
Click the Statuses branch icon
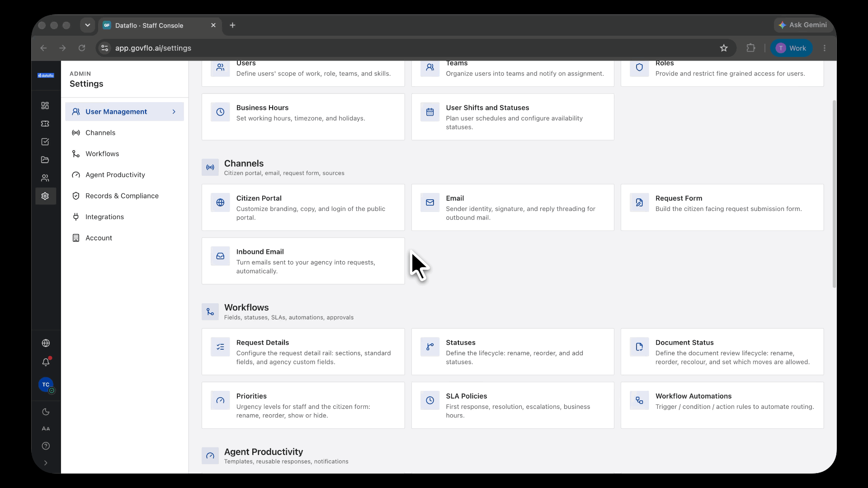tap(430, 347)
